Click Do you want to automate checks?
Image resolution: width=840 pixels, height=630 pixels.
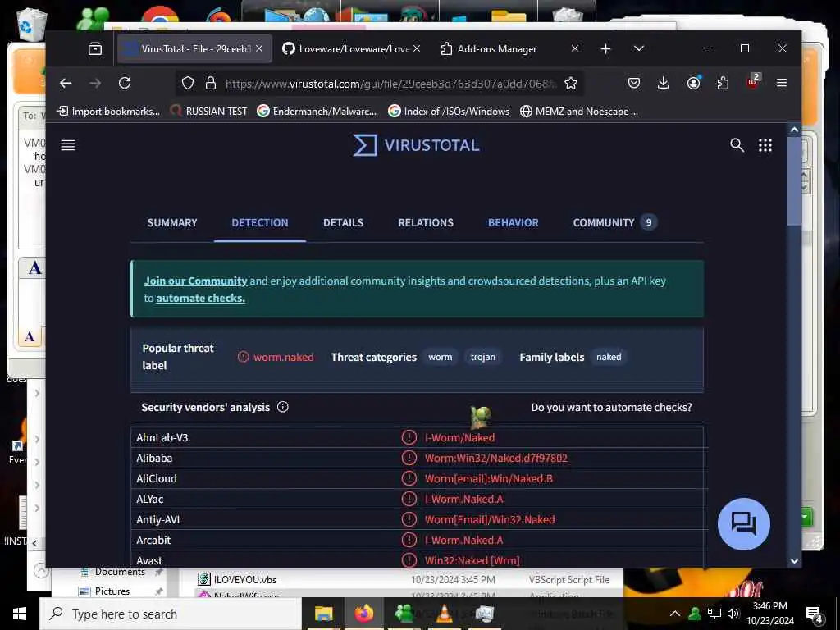pos(611,407)
